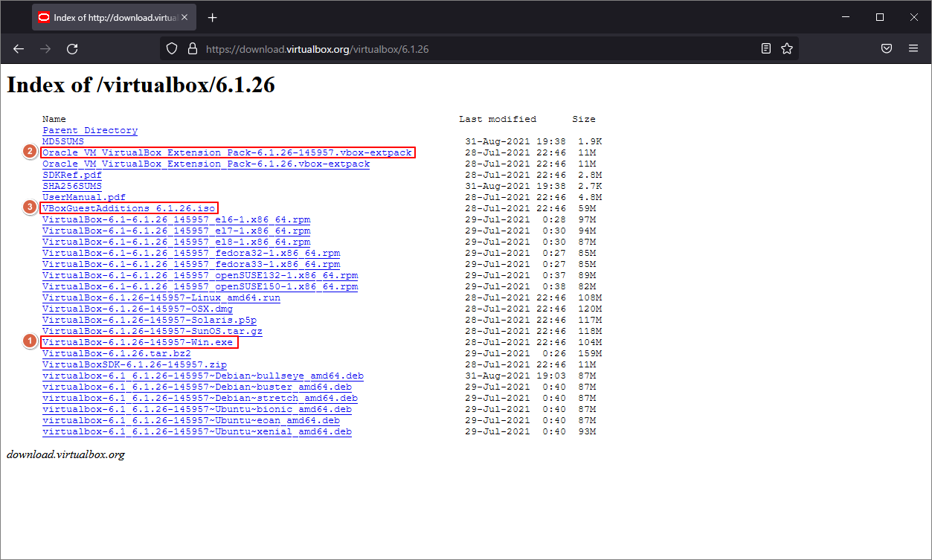
Task: Download VBoxGuestAdditions_6.1.26.iso
Action: tap(129, 208)
